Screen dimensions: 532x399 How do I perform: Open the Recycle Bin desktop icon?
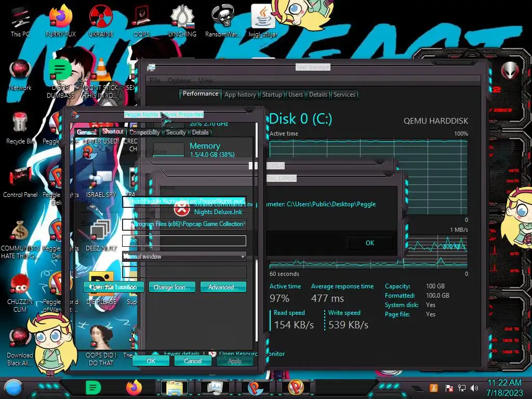point(20,128)
